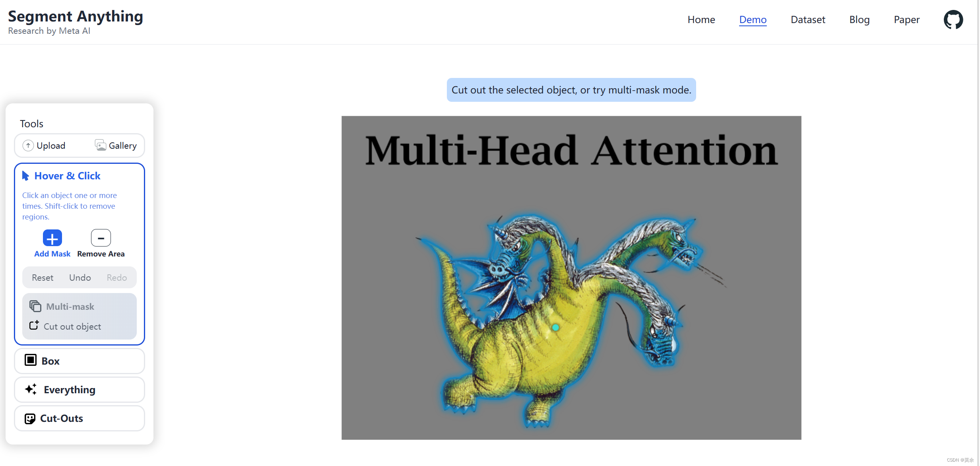This screenshot has width=980, height=466.
Task: Click the blue Add Mask plus icon
Action: [52, 238]
